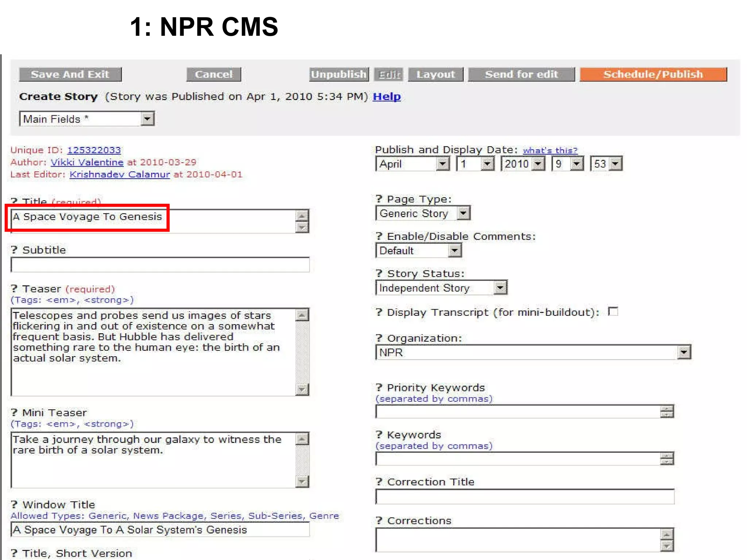Click the Cancel button

pos(213,74)
